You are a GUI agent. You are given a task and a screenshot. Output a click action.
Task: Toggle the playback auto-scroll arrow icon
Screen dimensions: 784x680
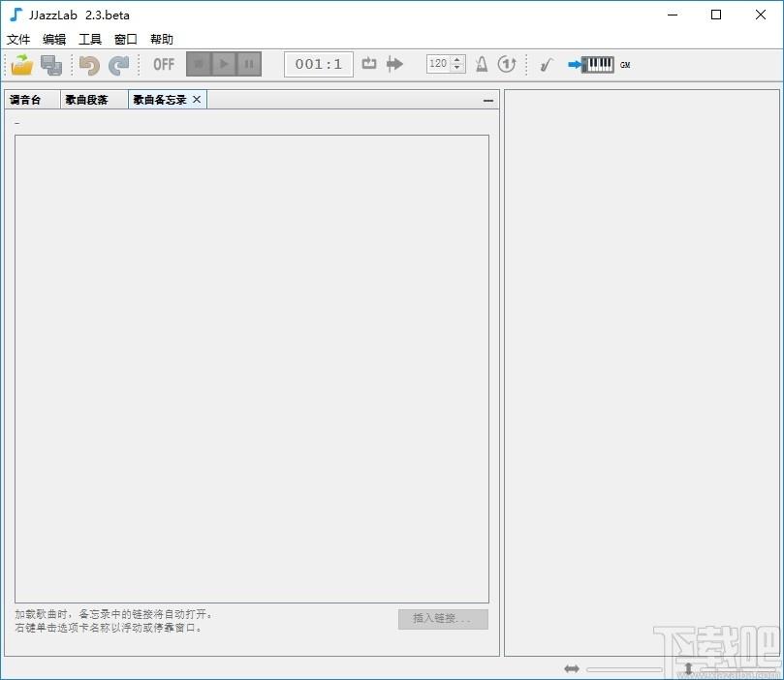394,64
